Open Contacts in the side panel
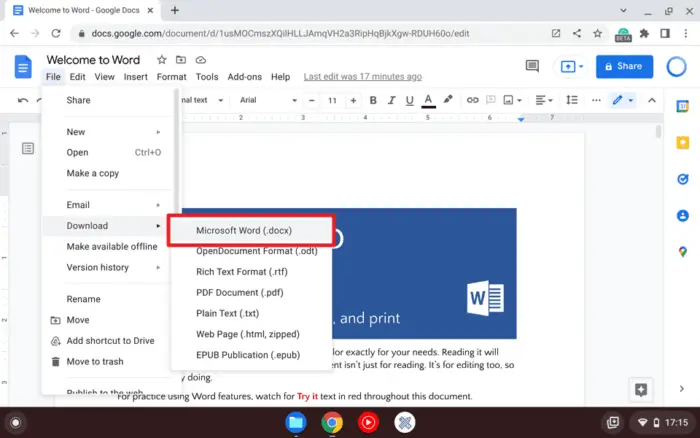 click(683, 216)
